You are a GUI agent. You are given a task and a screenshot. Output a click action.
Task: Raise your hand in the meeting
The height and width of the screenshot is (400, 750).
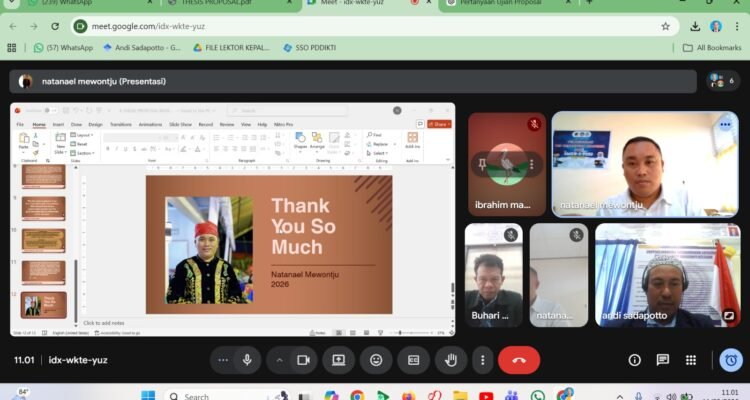click(x=450, y=360)
